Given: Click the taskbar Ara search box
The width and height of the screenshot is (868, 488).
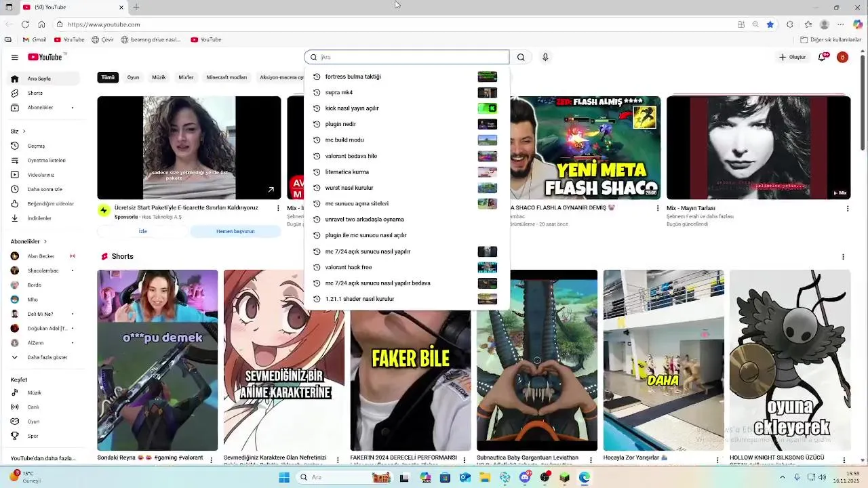Looking at the screenshot, I should point(344,477).
